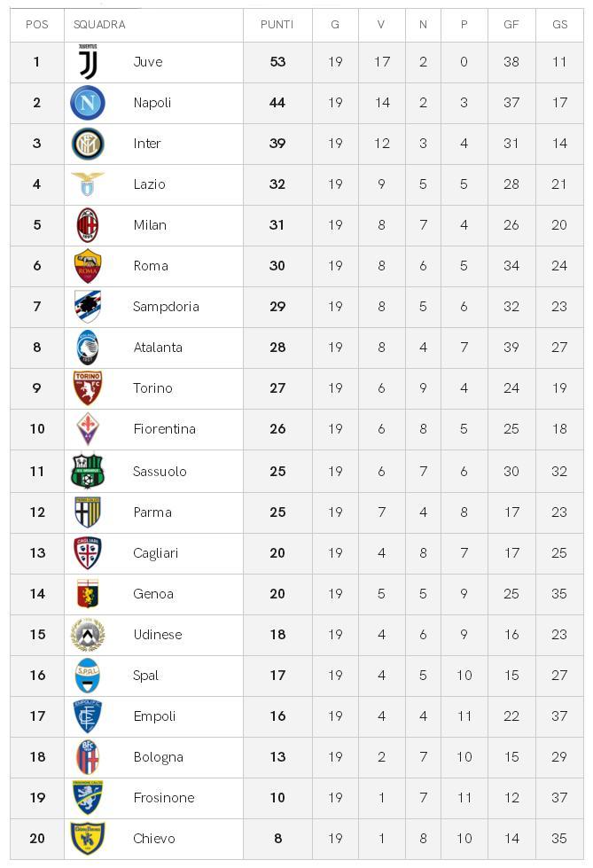Click the Chievo team name

point(154,839)
